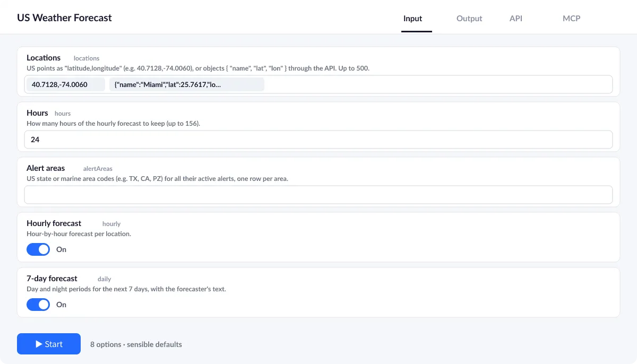
Task: Open the MCP tab
Action: (x=572, y=18)
